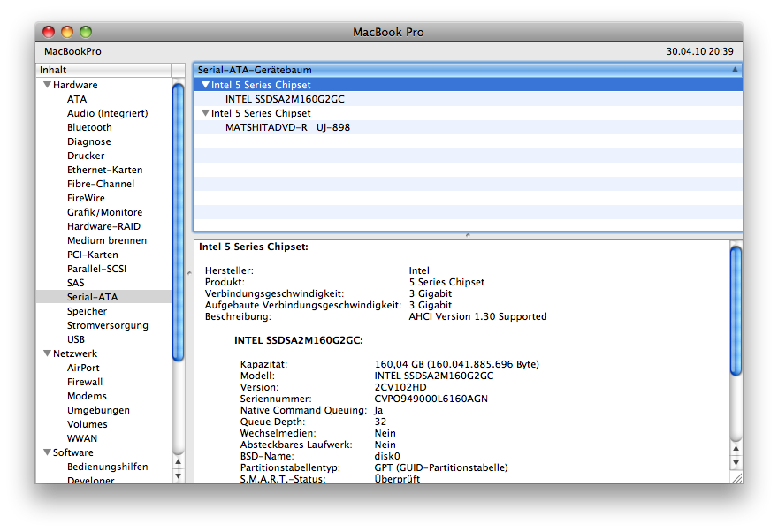Click the Serial-ATA-Gerätebaum column header

click(468, 70)
